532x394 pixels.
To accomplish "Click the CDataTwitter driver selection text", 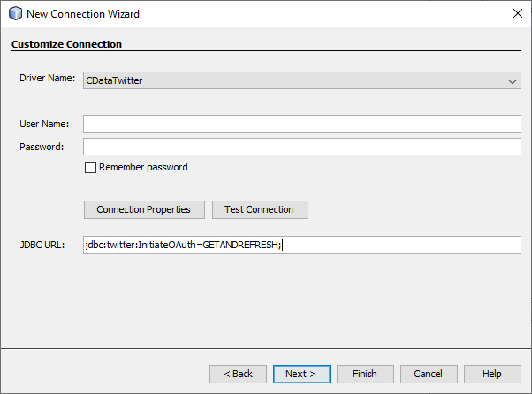I will click(114, 81).
